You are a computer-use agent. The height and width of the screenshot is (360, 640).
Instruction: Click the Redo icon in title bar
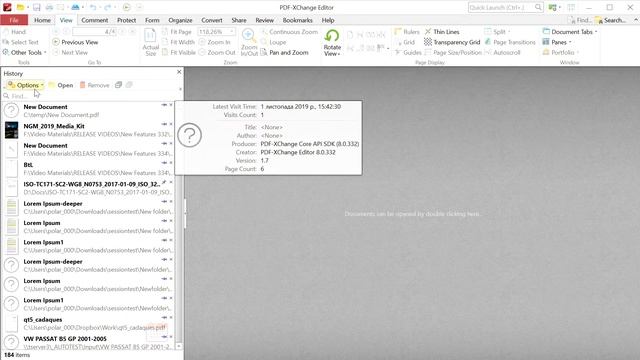pos(107,7)
